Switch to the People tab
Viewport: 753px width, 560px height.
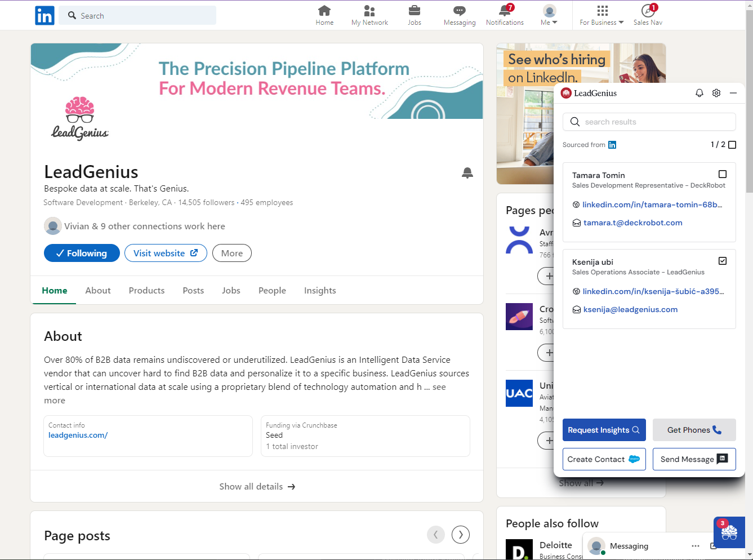[272, 290]
